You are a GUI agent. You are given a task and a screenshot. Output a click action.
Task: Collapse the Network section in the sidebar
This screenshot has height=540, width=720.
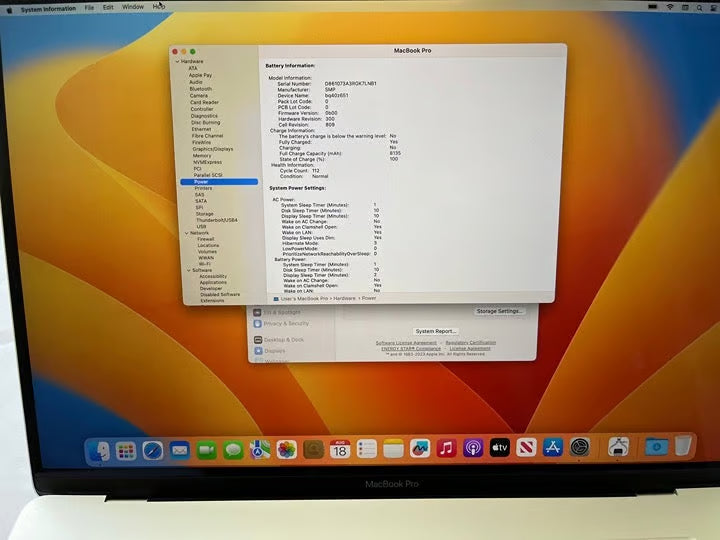[x=186, y=233]
